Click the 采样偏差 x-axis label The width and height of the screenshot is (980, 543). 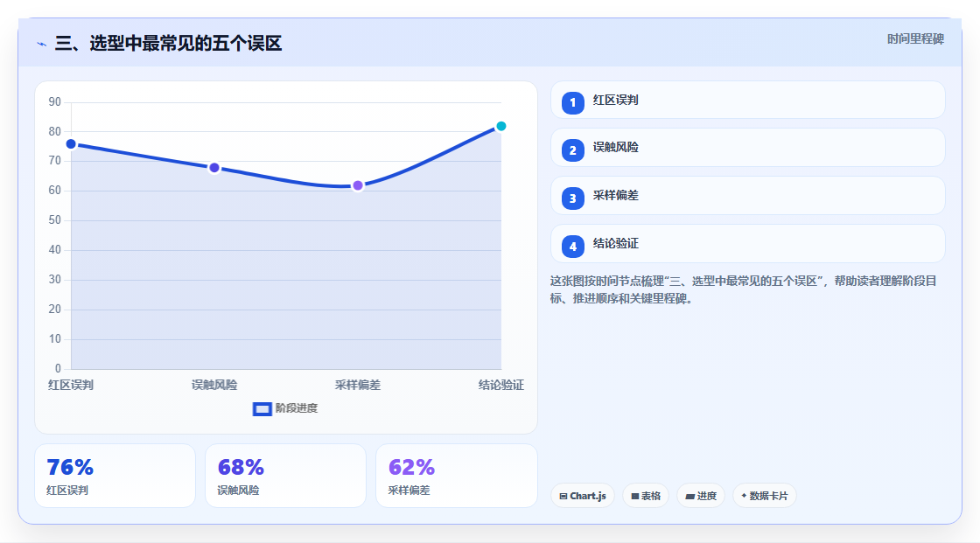pyautogui.click(x=358, y=385)
